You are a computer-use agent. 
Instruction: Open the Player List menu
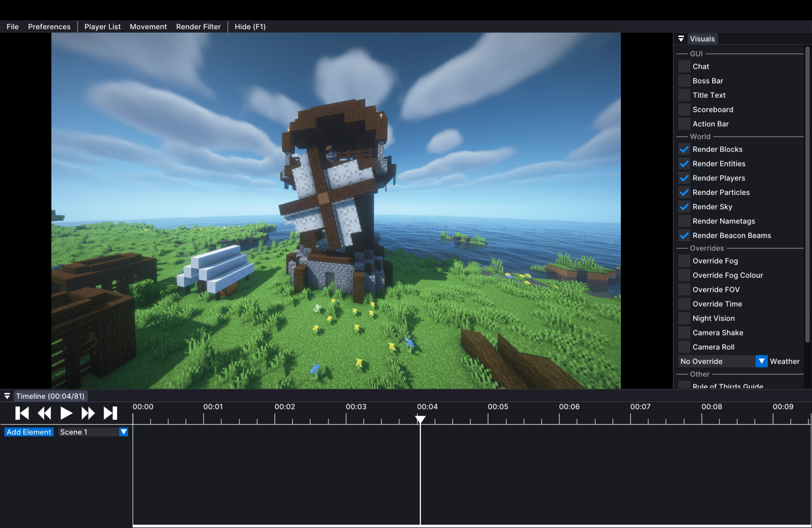click(102, 27)
